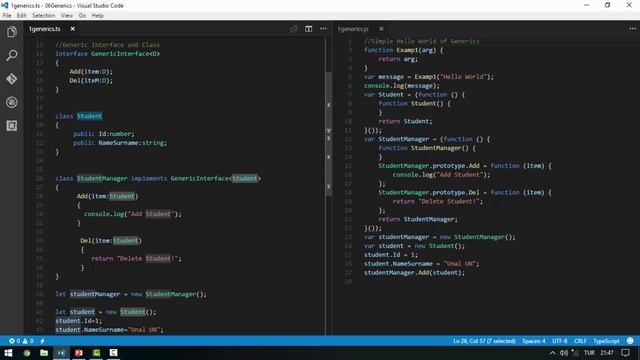
Task: Open the Go menu
Action: 82,16
